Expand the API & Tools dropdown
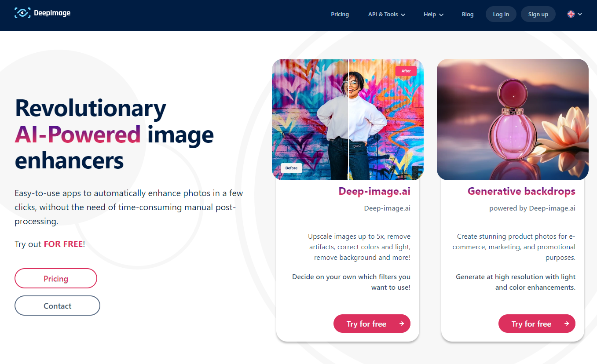This screenshot has width=597, height=364. point(387,14)
